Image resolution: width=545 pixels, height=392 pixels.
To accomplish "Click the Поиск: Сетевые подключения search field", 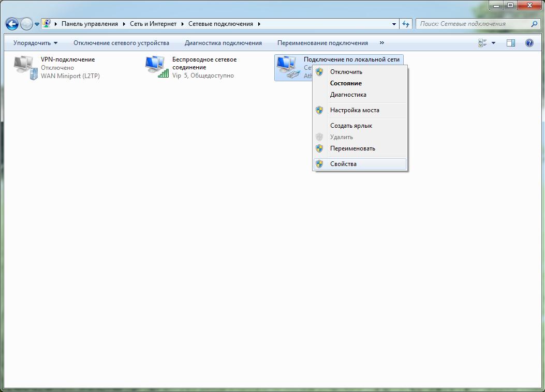I will (x=471, y=24).
